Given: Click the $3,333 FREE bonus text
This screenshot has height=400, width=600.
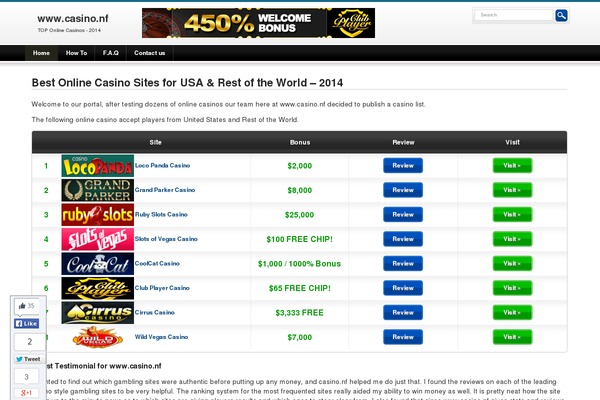Looking at the screenshot, I should pyautogui.click(x=300, y=313).
